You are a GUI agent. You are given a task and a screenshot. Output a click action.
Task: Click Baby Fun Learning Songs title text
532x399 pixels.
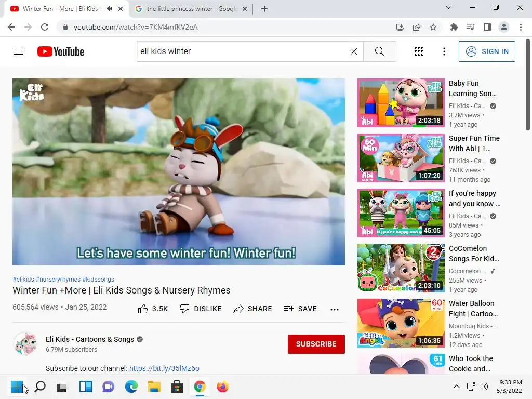[x=473, y=88]
